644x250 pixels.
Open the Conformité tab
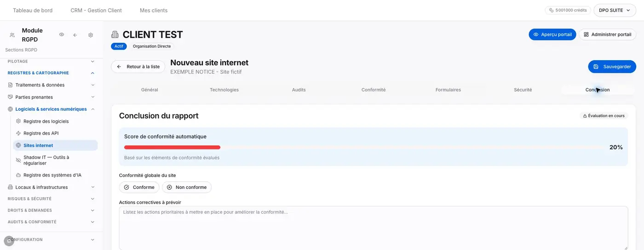pyautogui.click(x=374, y=90)
